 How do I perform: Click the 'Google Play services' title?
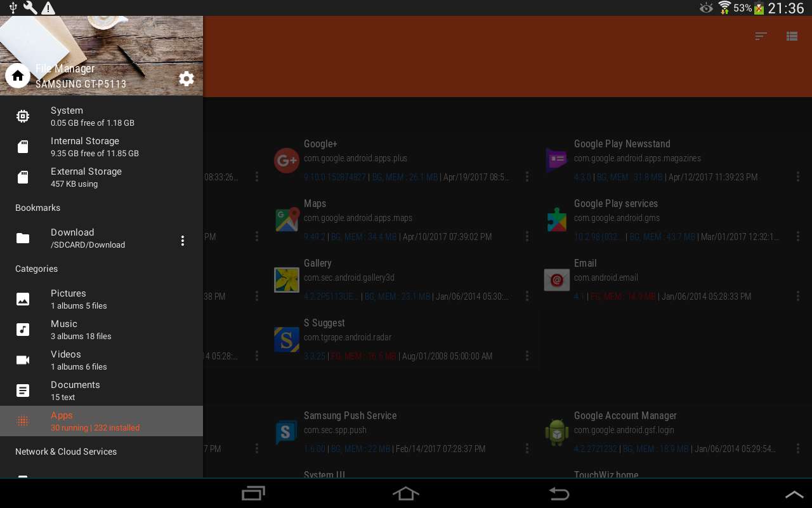(x=616, y=204)
